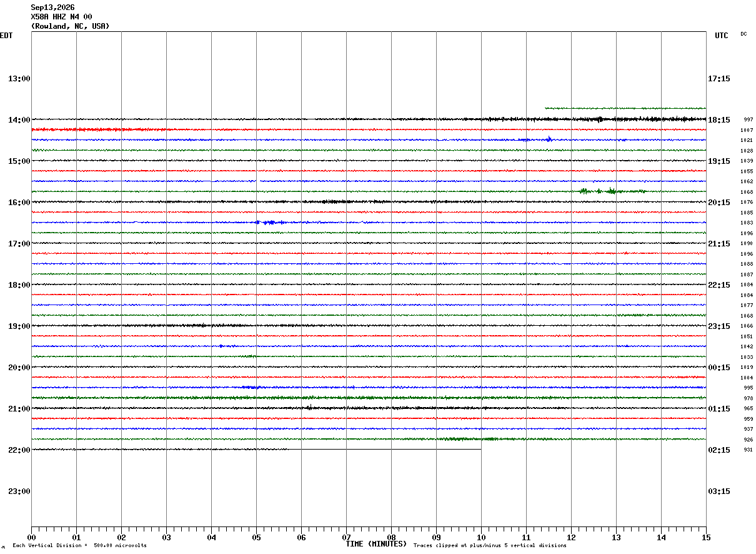Viewport: 756px width, 554px height.
Task: Click the Traces clipped at plus/minus note
Action: click(x=490, y=546)
